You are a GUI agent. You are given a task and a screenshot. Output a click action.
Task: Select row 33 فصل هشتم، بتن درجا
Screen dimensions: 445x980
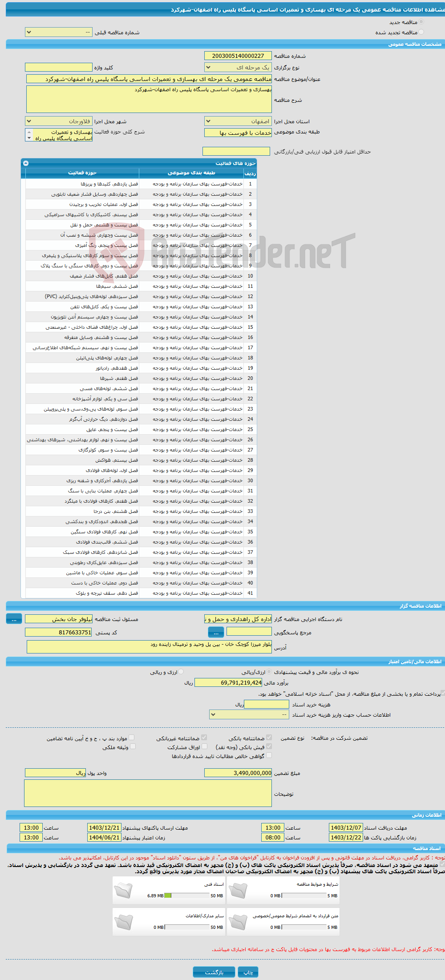[141, 511]
